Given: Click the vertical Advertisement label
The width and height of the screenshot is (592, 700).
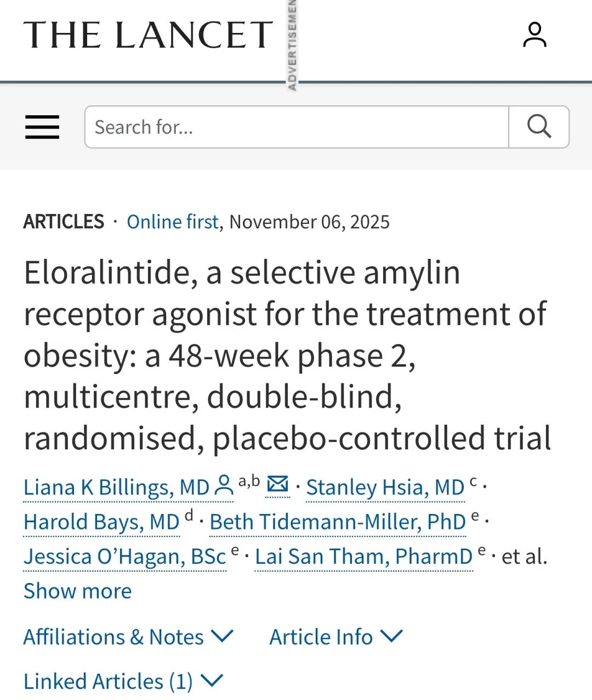Looking at the screenshot, I should (x=292, y=45).
